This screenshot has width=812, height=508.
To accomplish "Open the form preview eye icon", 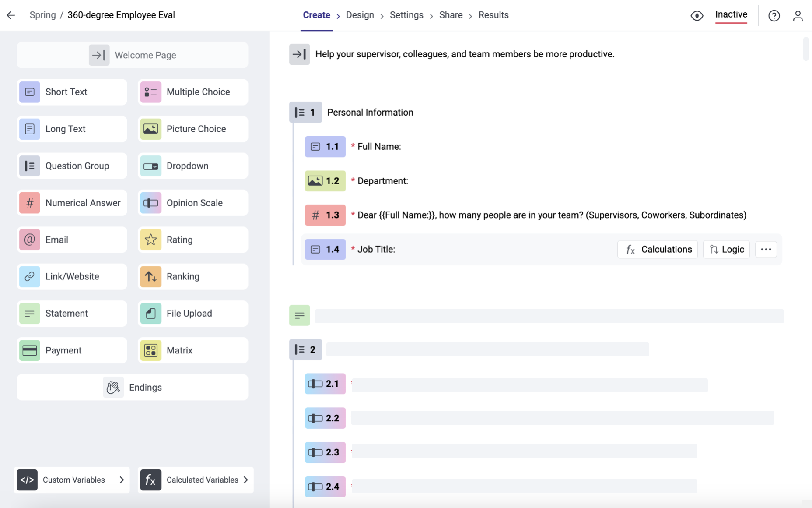I will pos(696,15).
